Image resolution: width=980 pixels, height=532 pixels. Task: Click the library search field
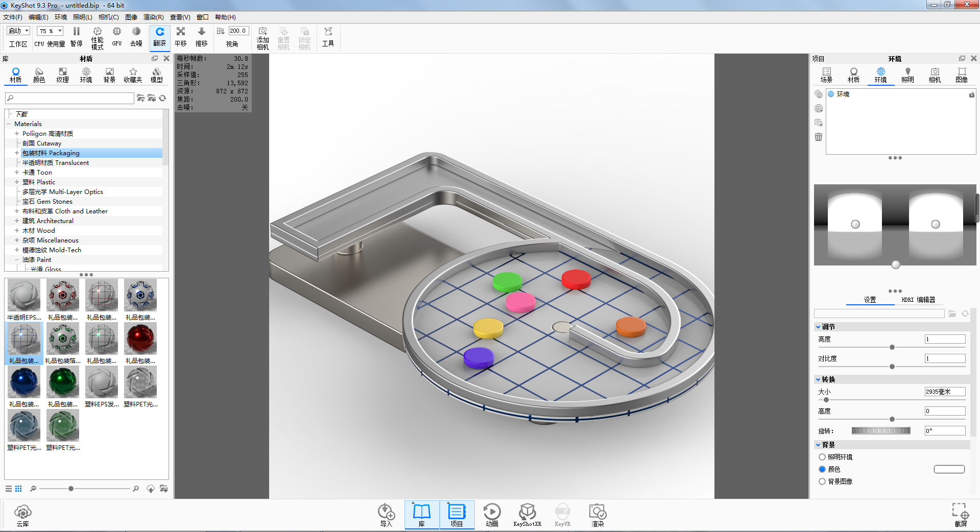pyautogui.click(x=69, y=98)
